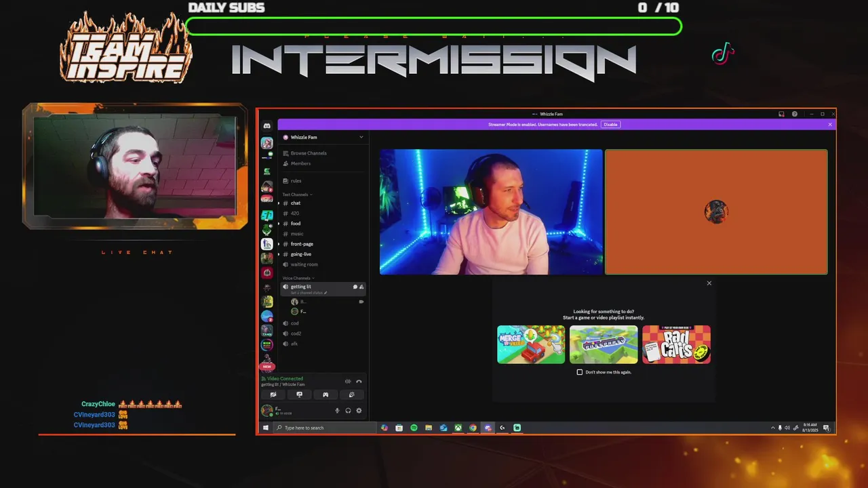Turn camera off in voice panel
The image size is (868, 488).
coord(273,394)
